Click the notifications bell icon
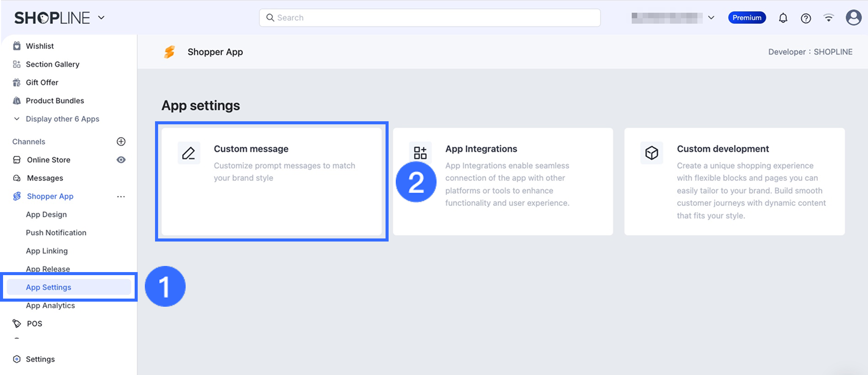 pos(783,18)
